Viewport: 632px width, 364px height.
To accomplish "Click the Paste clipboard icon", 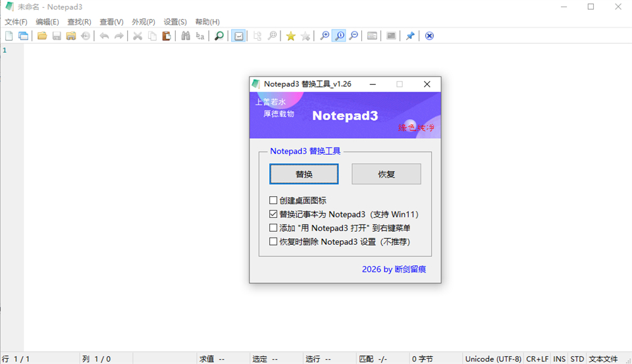I will pyautogui.click(x=167, y=36).
